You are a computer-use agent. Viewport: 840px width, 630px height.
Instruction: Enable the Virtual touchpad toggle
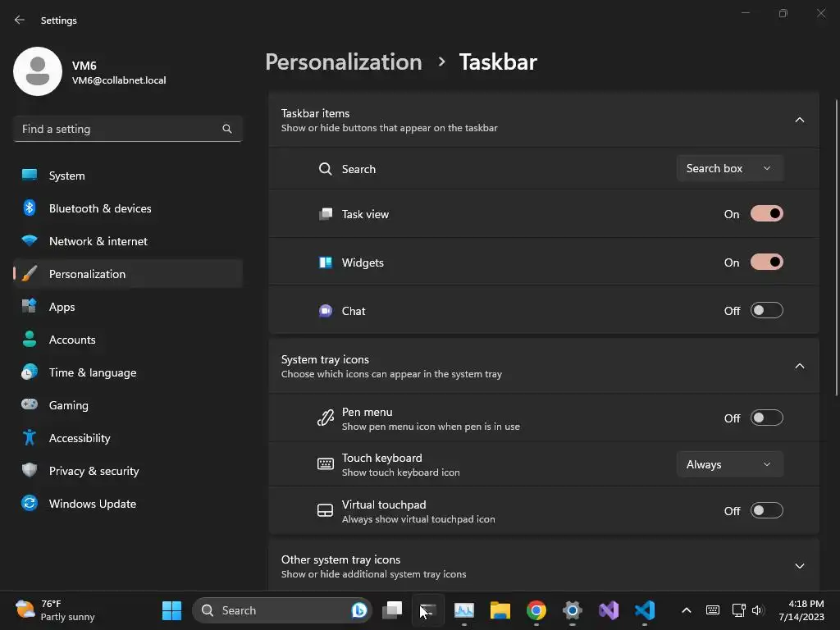767,510
